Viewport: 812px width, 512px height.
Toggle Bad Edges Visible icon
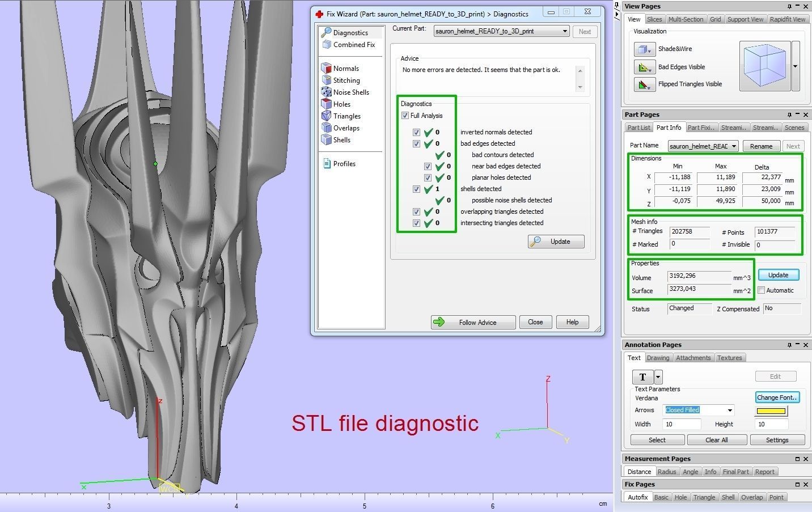[x=644, y=67]
